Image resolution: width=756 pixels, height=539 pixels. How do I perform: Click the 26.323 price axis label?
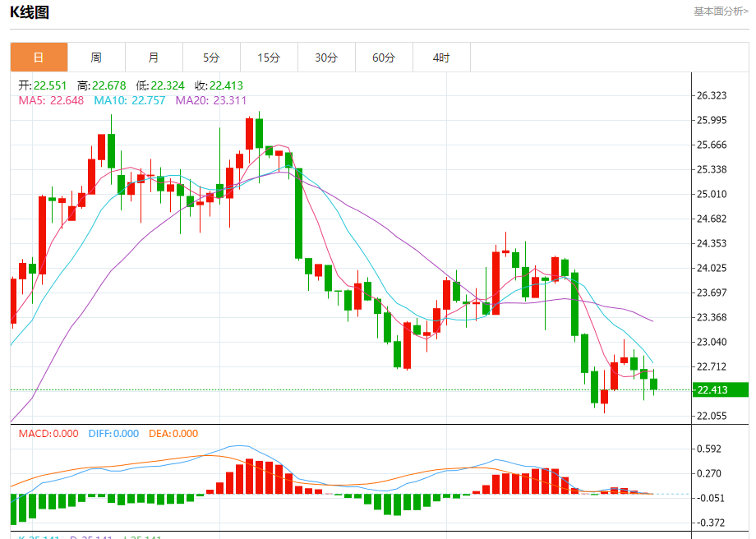coord(712,95)
